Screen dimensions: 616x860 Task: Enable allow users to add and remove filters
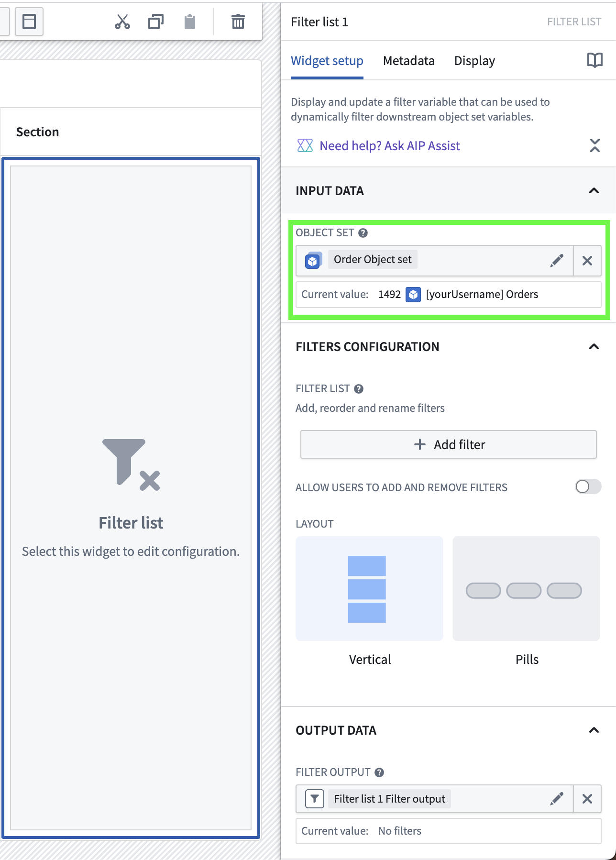[588, 487]
